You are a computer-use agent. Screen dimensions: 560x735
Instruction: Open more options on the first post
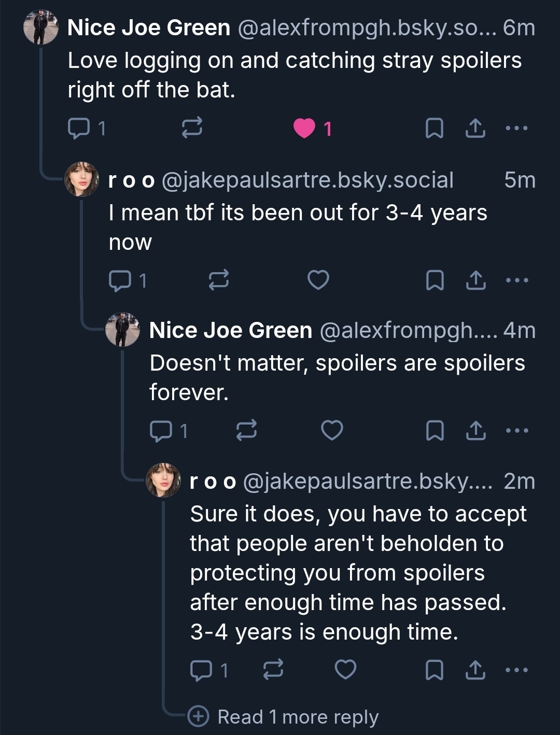[x=516, y=128]
